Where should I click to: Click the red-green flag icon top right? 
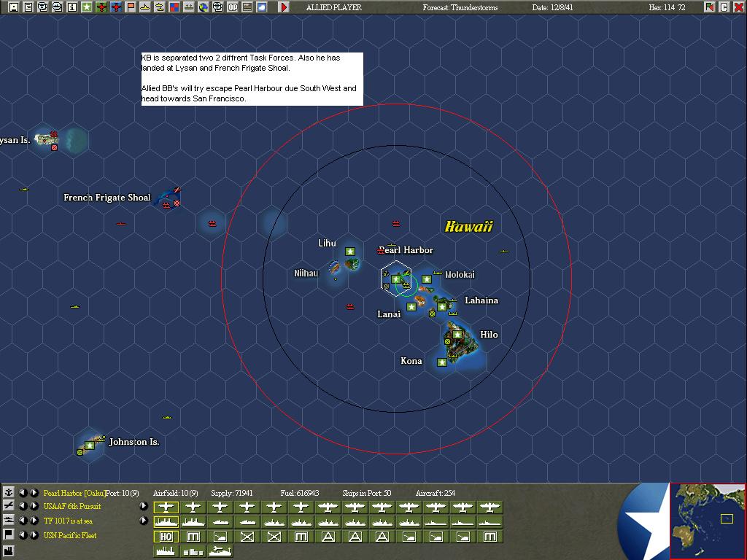709,7
